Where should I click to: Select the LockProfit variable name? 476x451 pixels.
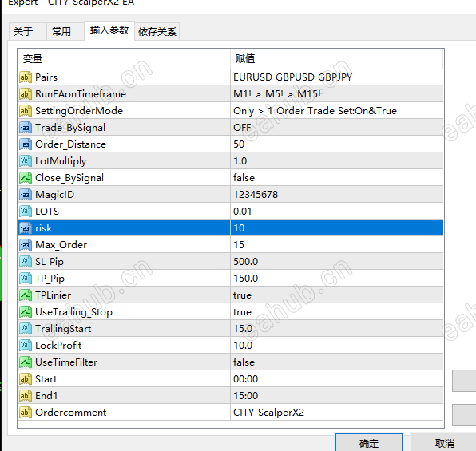(x=58, y=346)
